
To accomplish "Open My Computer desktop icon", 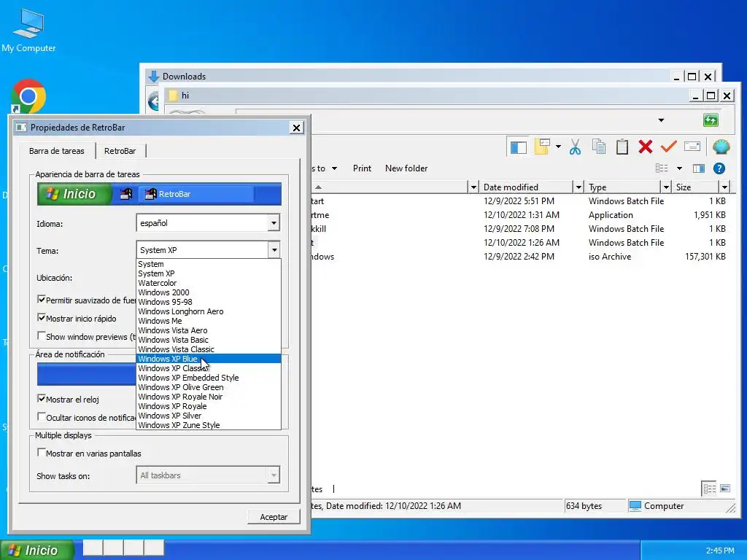I will click(x=28, y=31).
